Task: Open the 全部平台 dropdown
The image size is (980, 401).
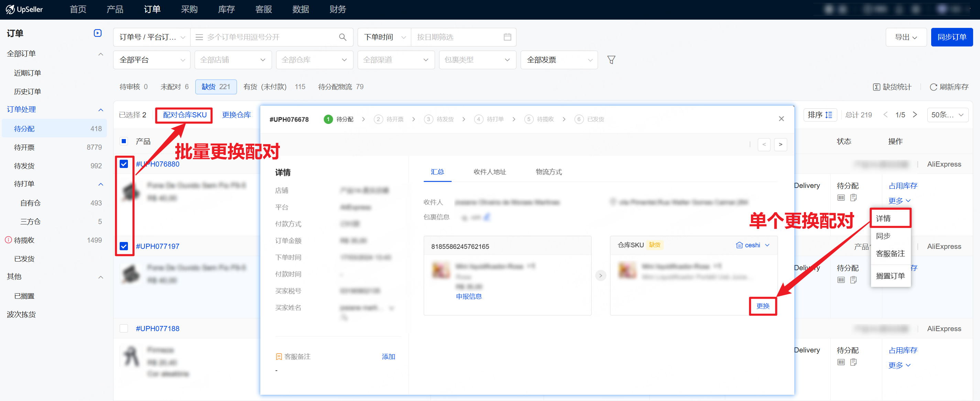Action: tap(151, 60)
